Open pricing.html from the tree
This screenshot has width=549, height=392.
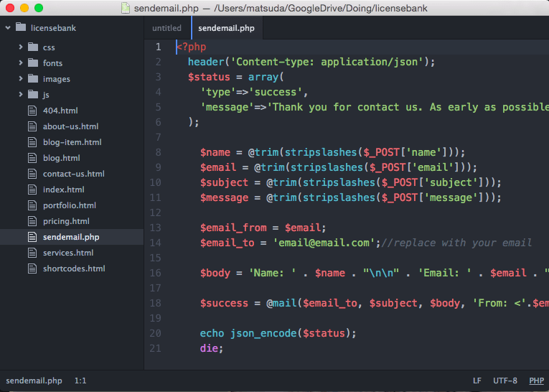(66, 221)
